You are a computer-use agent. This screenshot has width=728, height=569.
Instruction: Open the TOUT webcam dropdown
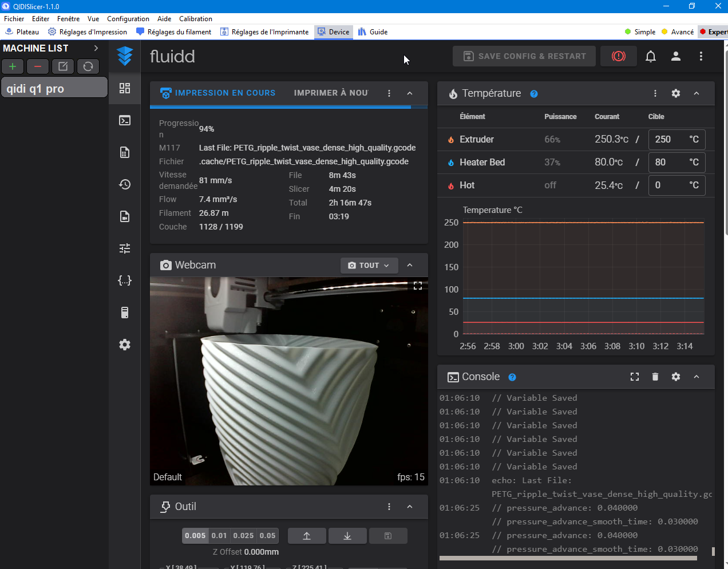(x=369, y=266)
